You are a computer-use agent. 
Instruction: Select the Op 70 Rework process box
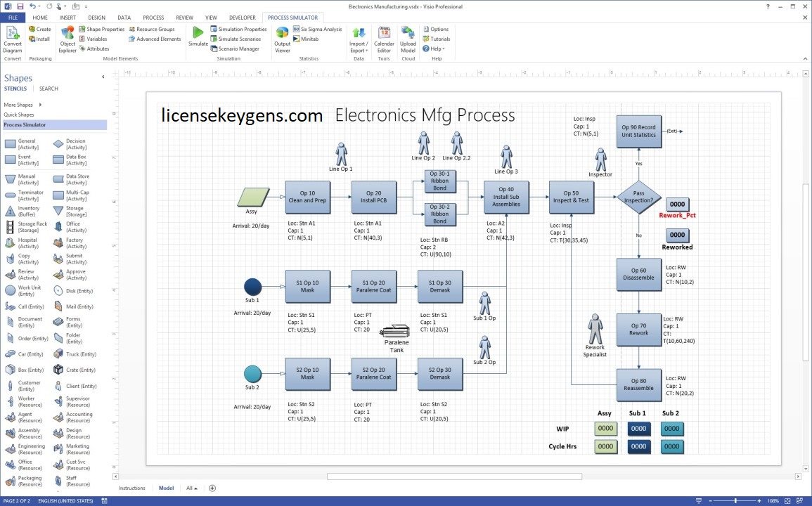638,330
